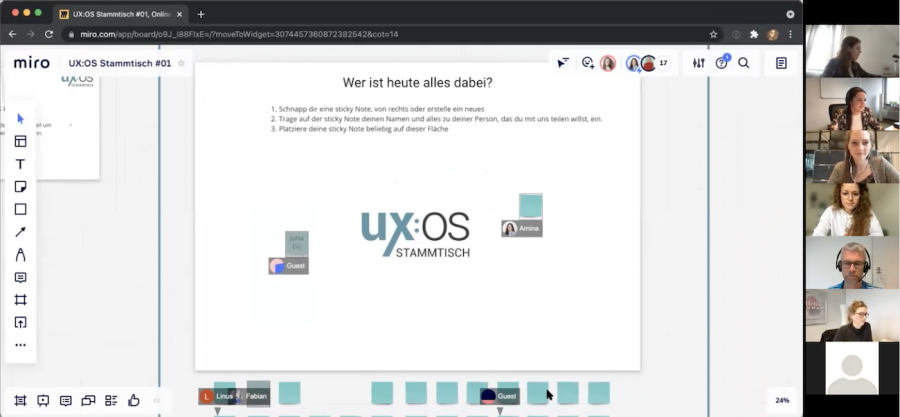The height and width of the screenshot is (417, 900).
Task: Select the Sticky Note tool
Action: (x=20, y=187)
